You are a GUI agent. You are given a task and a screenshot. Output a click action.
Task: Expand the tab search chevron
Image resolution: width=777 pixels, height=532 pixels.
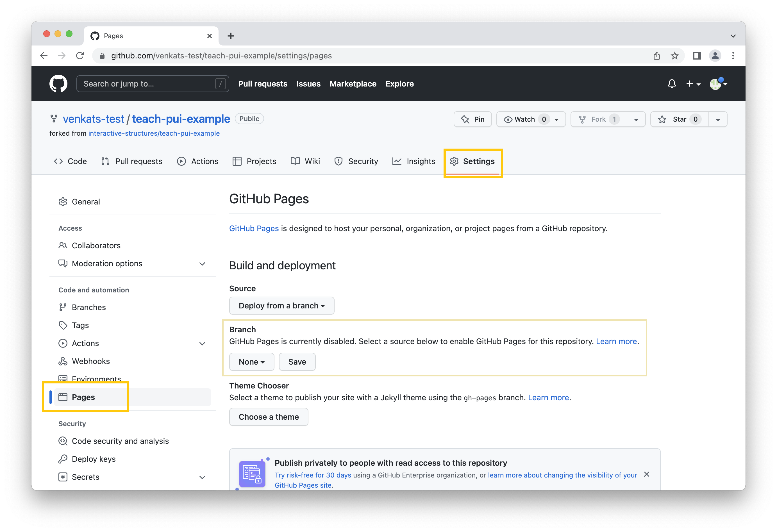733,36
